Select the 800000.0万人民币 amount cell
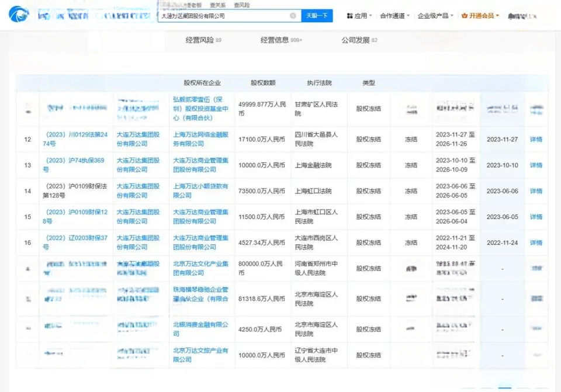Screen dimensions: 561x392 (261, 268)
